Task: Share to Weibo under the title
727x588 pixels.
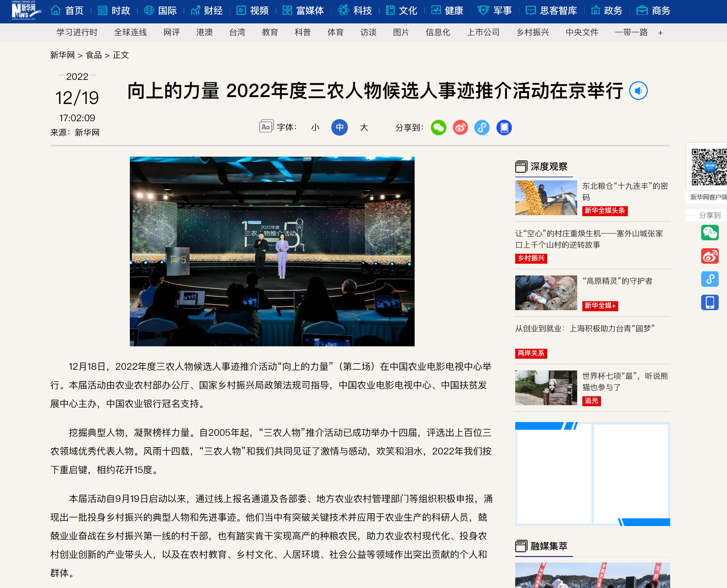Action: pos(460,127)
